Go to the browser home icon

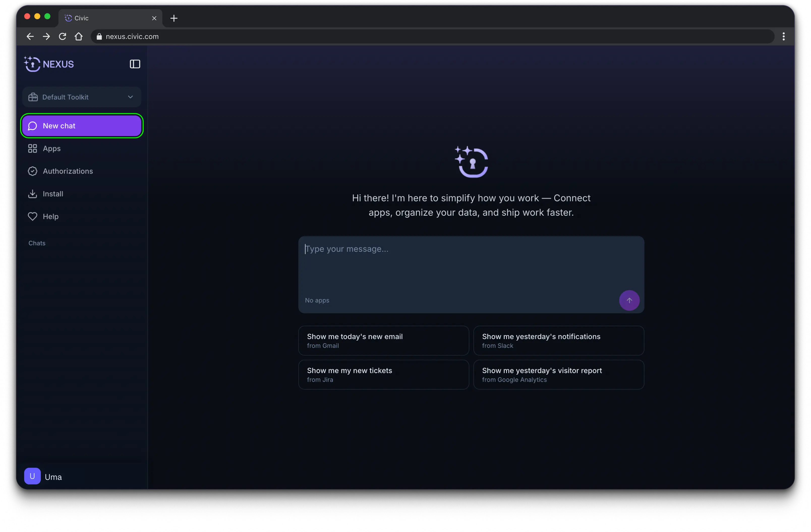click(79, 37)
